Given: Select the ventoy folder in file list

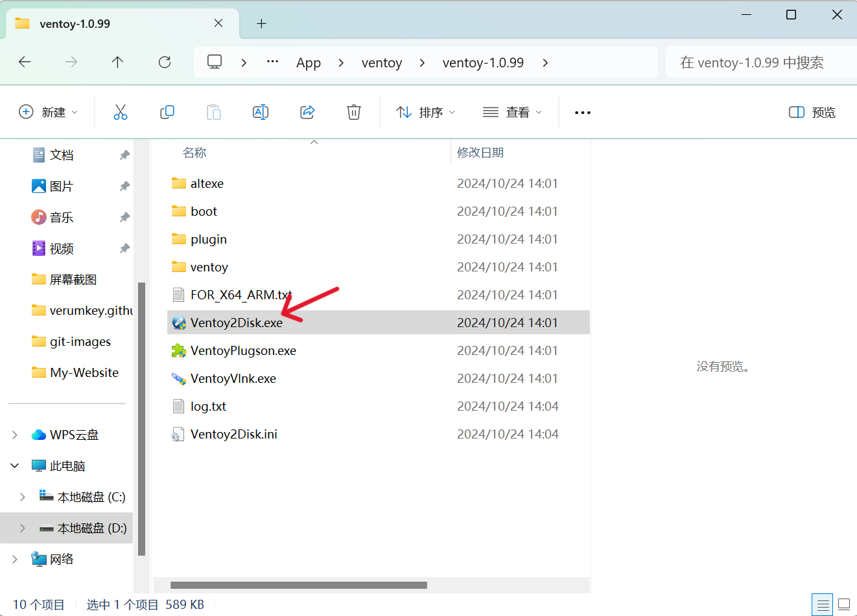Looking at the screenshot, I should pyautogui.click(x=379, y=267).
